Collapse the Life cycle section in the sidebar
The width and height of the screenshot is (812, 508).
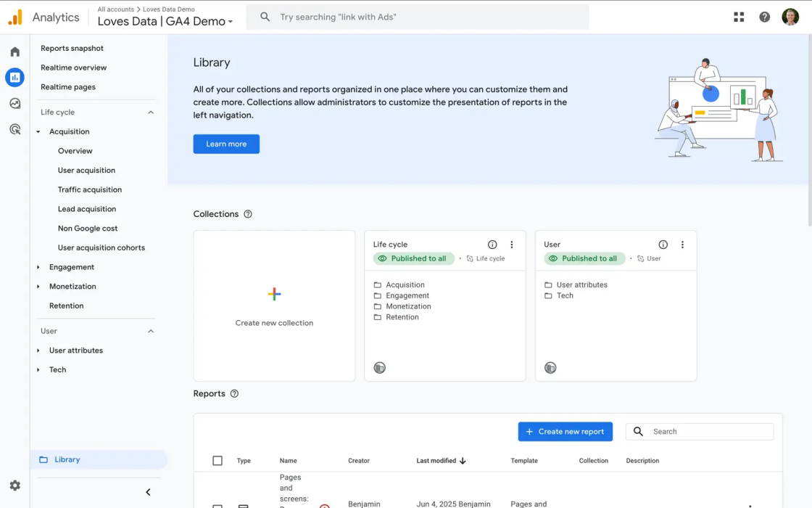tap(151, 112)
